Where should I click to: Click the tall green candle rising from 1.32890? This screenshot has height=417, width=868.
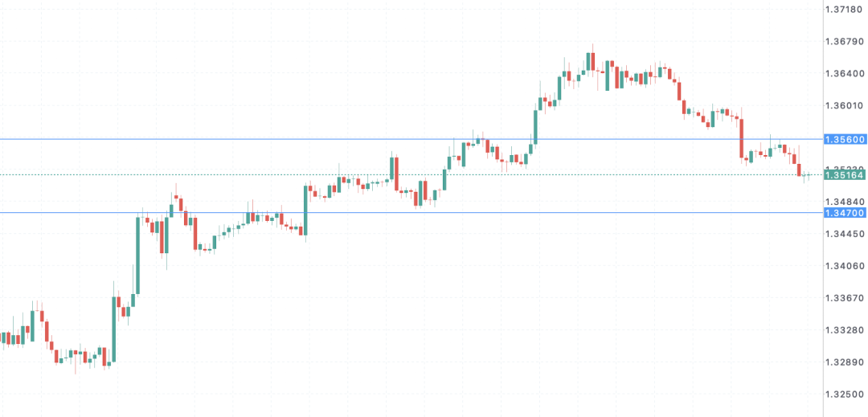113,329
